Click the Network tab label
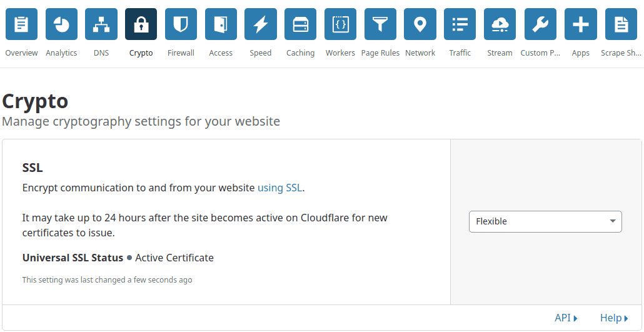 (420, 53)
